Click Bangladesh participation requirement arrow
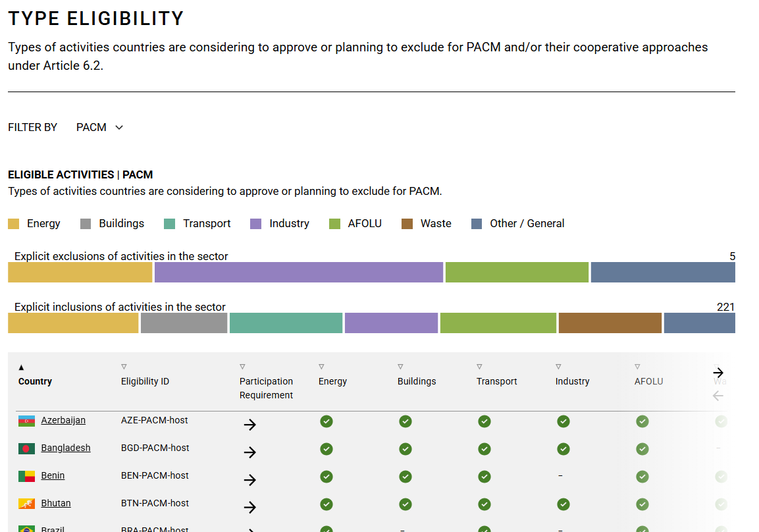 (x=249, y=452)
